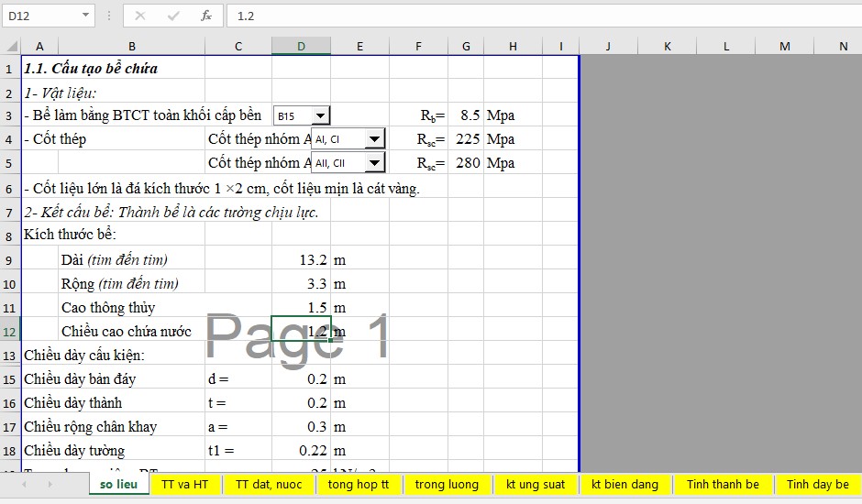Click the previous sheet navigation arrow
This screenshot has width=862, height=504.
[x=24, y=484]
